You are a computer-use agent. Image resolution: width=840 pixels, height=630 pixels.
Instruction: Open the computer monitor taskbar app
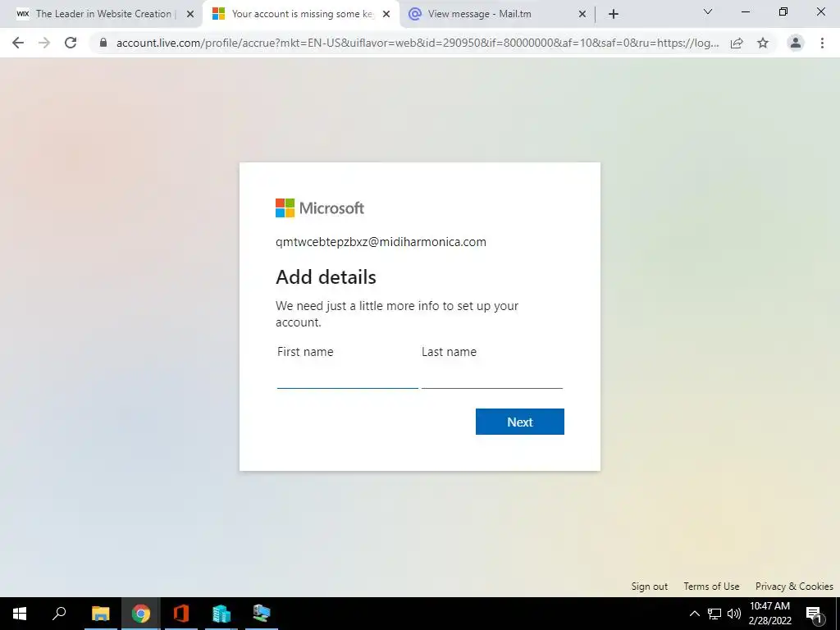click(x=262, y=614)
